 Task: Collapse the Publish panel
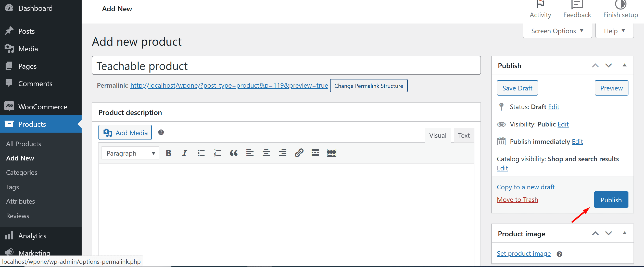[x=624, y=65]
